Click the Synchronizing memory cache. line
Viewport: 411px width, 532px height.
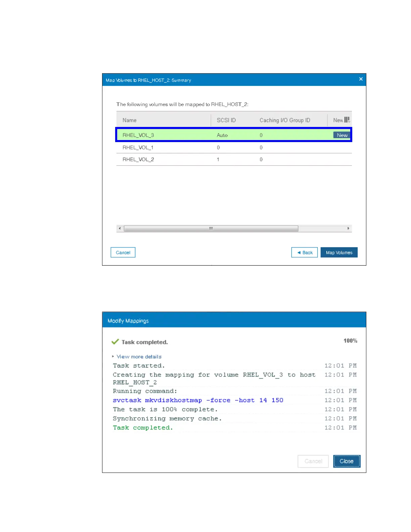click(167, 418)
